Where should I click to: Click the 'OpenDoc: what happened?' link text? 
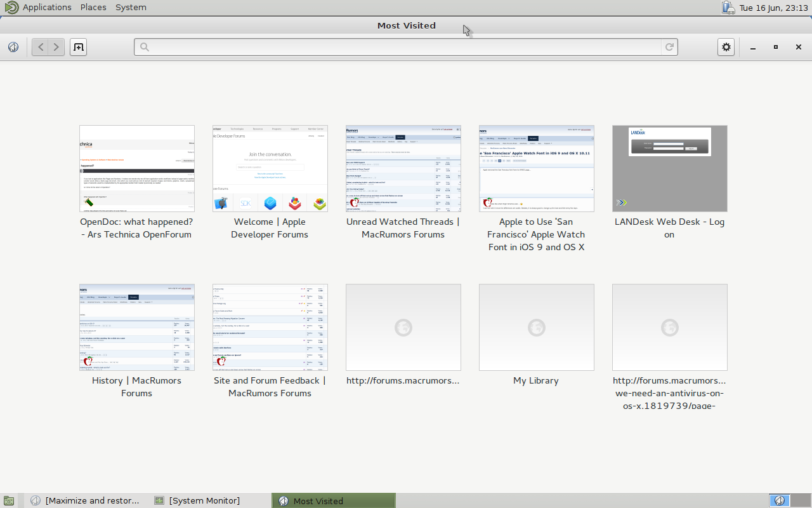[x=136, y=222]
